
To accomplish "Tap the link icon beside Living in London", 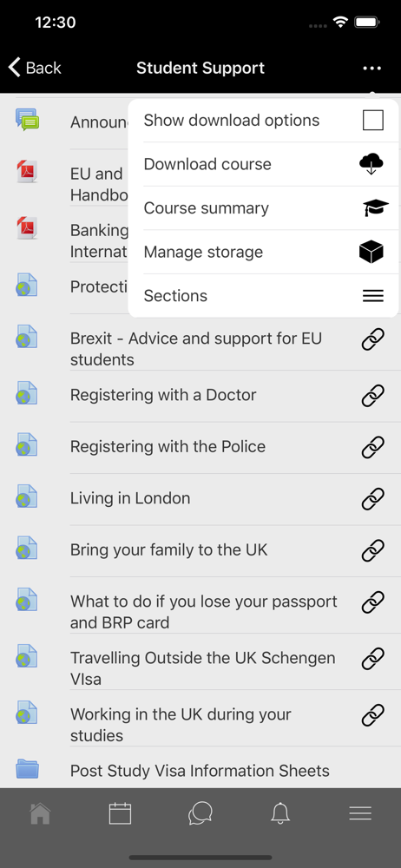I will click(x=372, y=498).
